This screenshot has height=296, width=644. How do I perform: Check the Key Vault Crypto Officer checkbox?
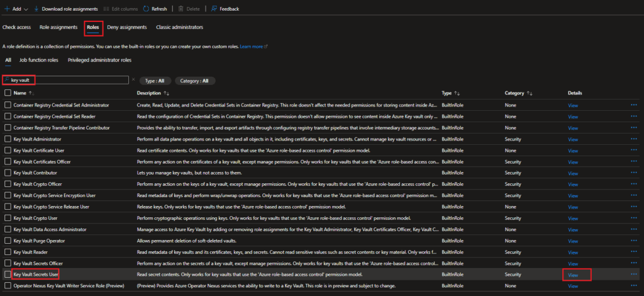pyautogui.click(x=8, y=184)
